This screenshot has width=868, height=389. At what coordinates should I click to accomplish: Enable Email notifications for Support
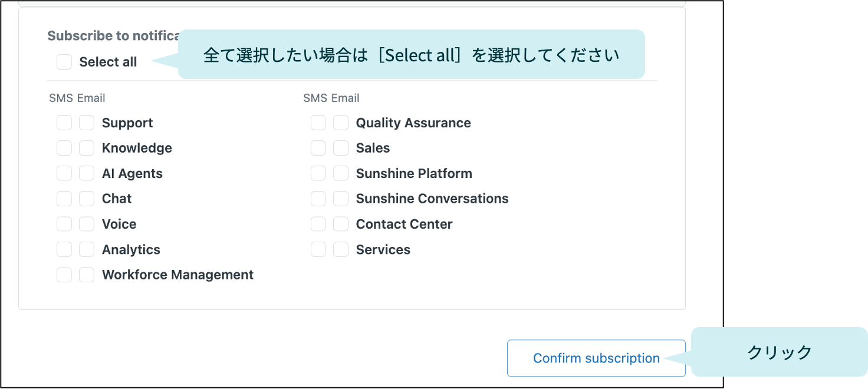(x=87, y=123)
